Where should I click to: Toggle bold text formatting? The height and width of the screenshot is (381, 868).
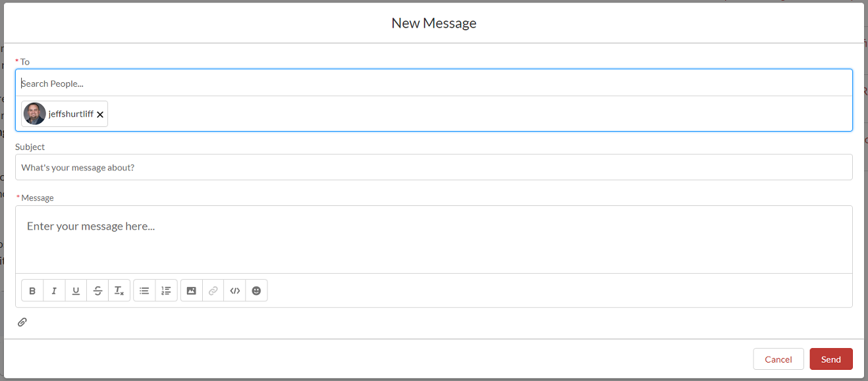pos(32,290)
